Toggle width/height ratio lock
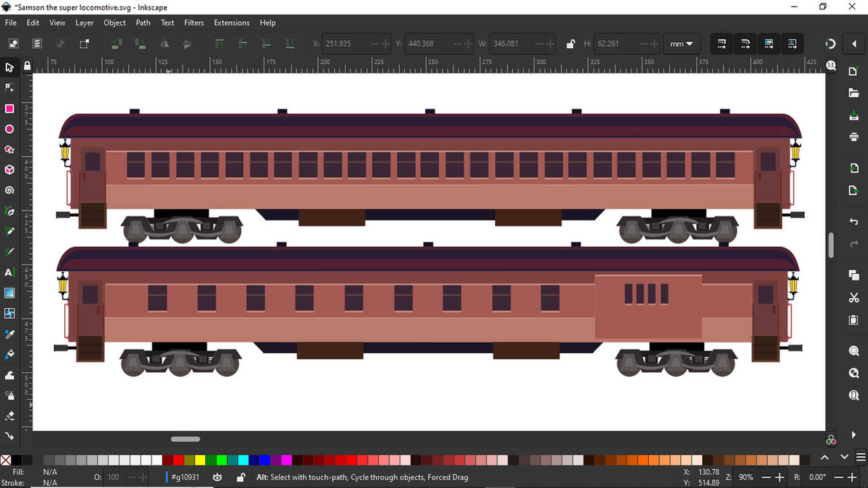This screenshot has height=488, width=868. 570,44
